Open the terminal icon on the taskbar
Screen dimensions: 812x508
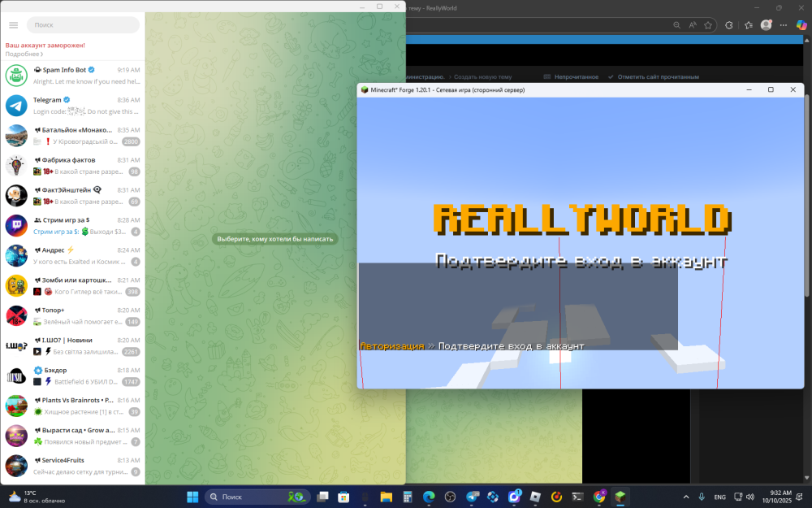(577, 497)
